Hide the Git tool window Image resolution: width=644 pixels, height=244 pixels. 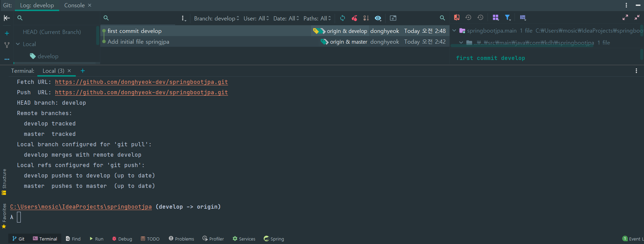[x=638, y=5]
